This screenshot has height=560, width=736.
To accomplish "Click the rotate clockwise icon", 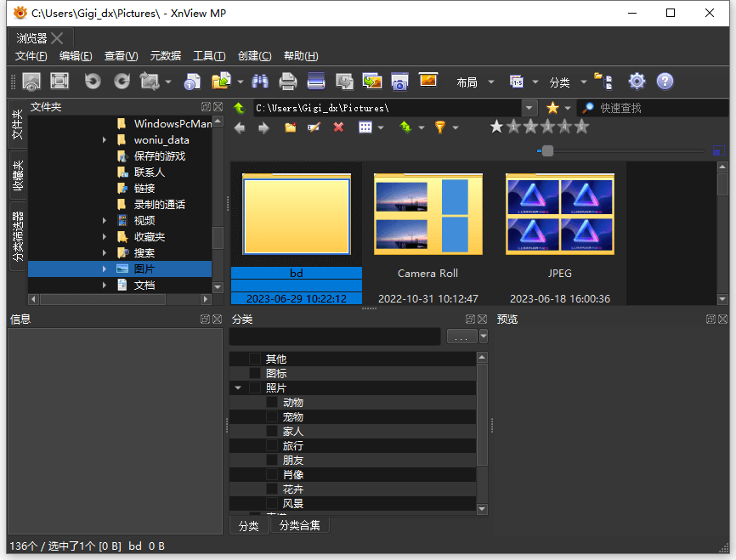I will 122,82.
